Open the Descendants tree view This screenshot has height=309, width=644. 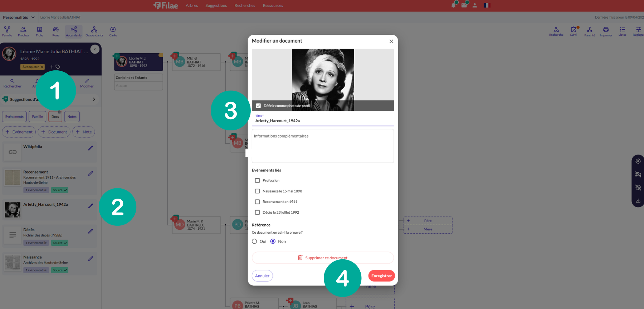pyautogui.click(x=94, y=31)
